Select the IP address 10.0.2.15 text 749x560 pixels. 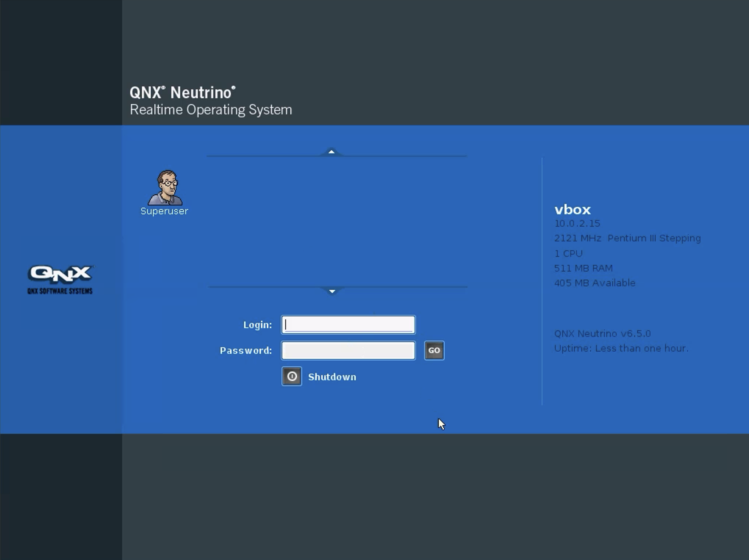577,223
